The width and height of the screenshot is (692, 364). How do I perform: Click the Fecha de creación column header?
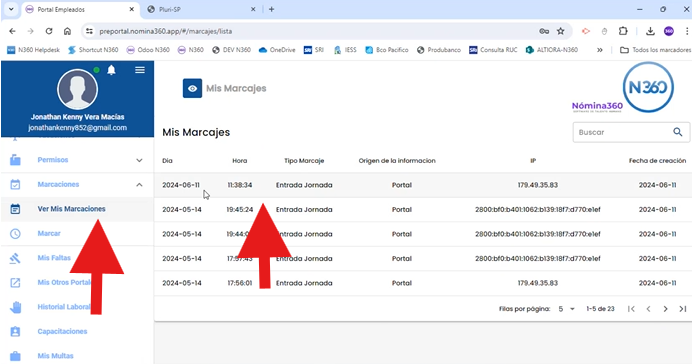pos(658,161)
